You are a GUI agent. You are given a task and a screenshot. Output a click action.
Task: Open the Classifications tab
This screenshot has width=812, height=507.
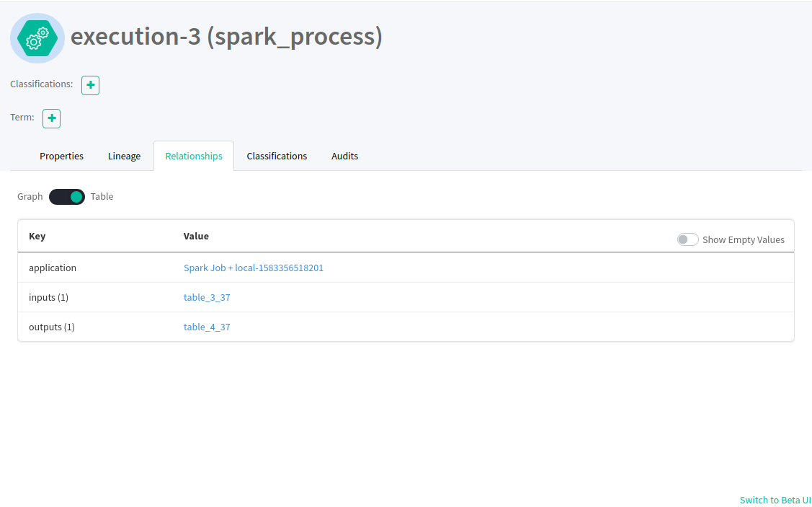277,156
